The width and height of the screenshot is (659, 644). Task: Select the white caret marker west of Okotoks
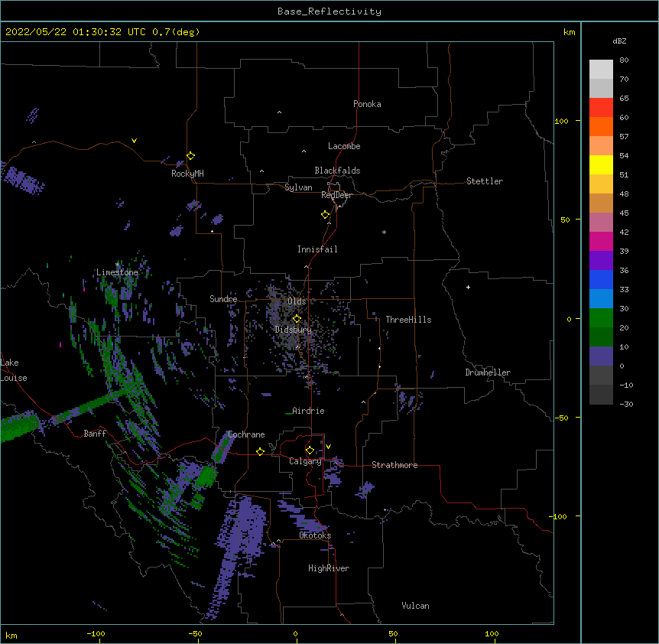[278, 541]
